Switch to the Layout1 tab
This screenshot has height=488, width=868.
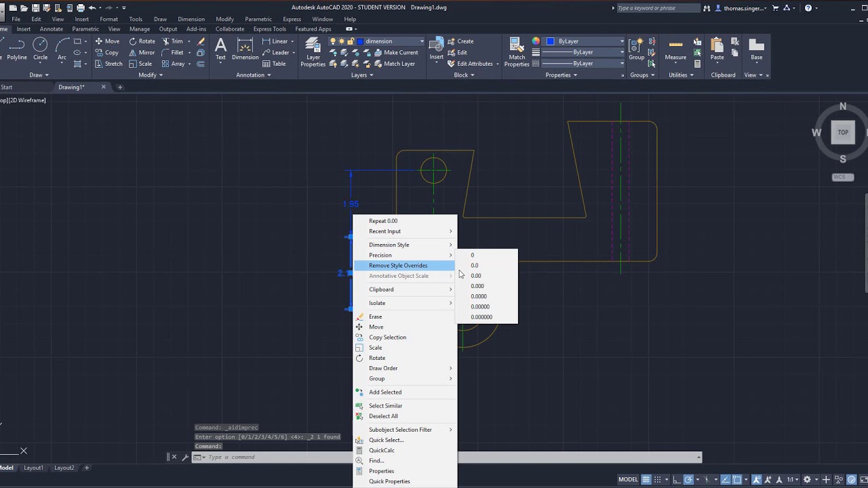pyautogui.click(x=33, y=468)
